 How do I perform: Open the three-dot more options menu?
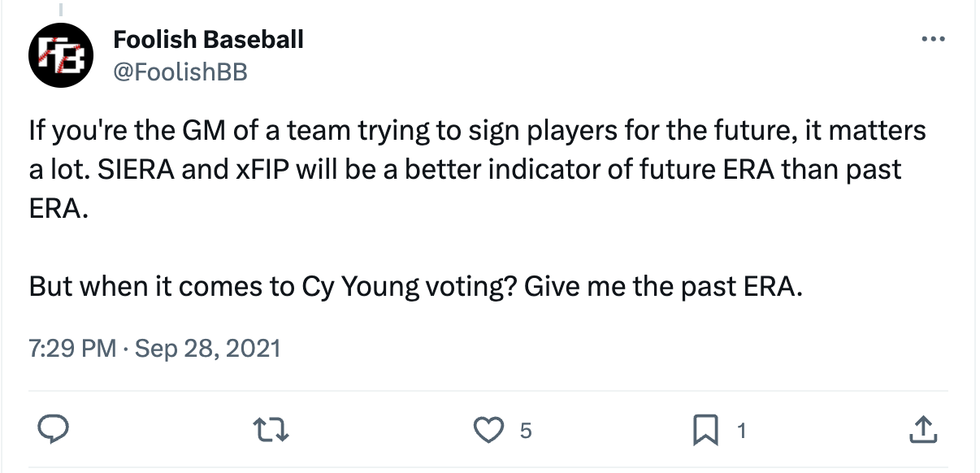pos(933,39)
